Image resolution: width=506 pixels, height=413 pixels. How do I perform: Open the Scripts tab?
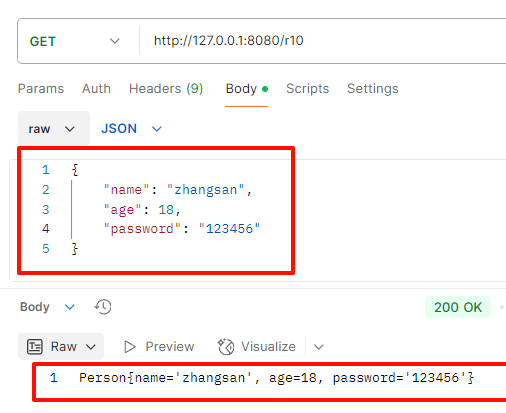pyautogui.click(x=307, y=89)
